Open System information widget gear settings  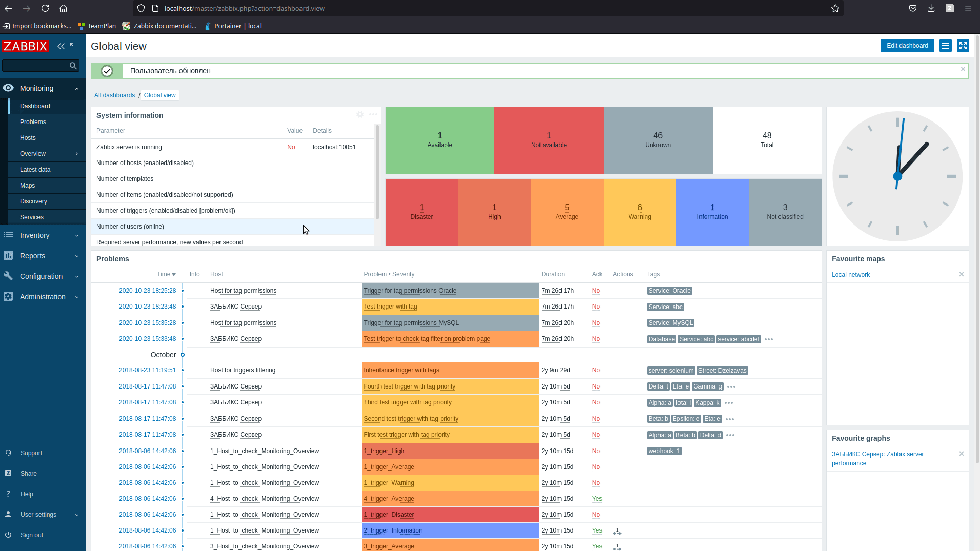360,115
